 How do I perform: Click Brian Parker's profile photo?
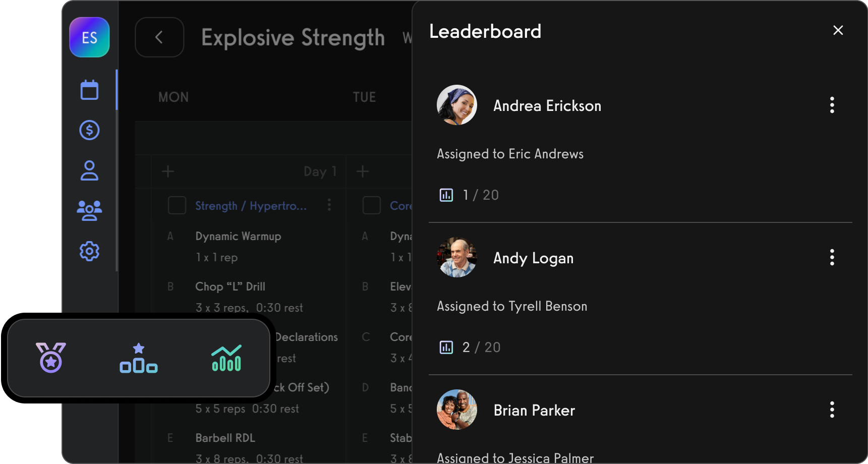(456, 410)
